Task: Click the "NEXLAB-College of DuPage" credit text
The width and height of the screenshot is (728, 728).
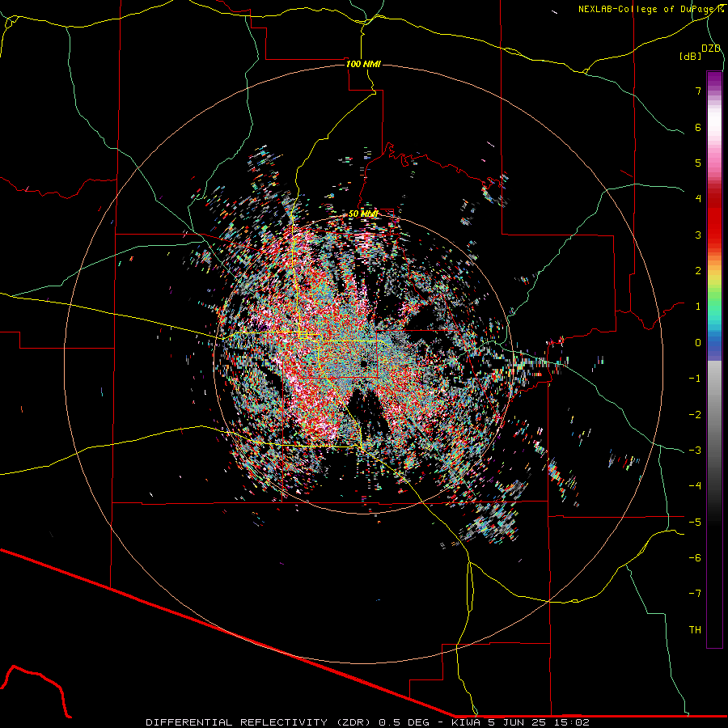Action: coord(647,9)
